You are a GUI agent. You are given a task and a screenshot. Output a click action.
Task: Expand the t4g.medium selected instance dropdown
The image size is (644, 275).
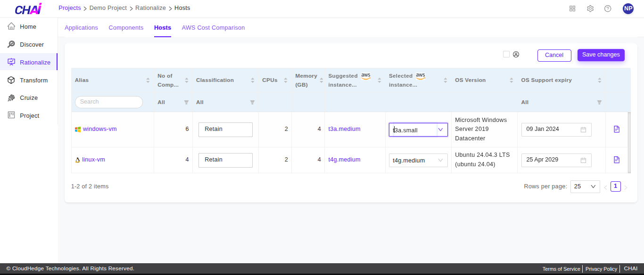[441, 160]
